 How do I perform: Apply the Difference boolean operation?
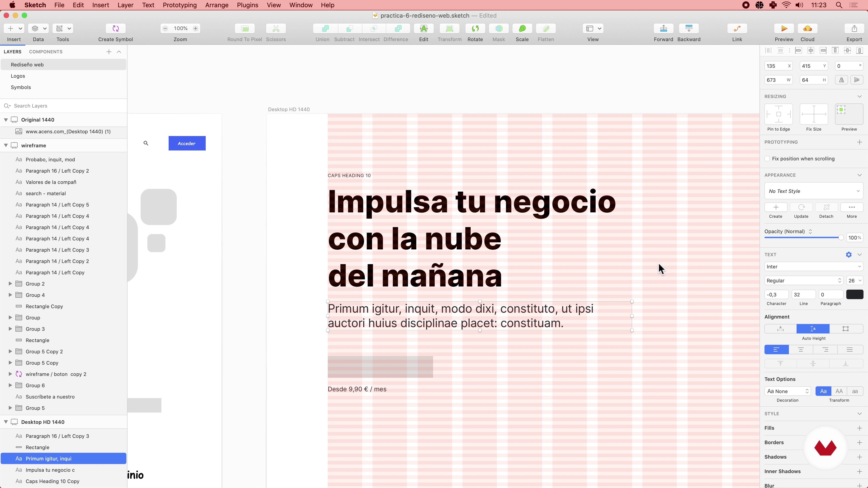point(398,29)
